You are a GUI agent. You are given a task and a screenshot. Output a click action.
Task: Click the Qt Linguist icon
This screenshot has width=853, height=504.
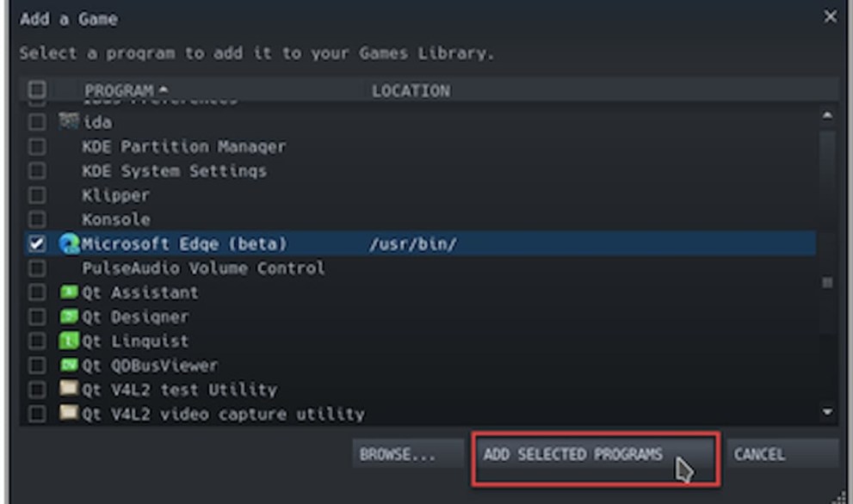coord(70,341)
